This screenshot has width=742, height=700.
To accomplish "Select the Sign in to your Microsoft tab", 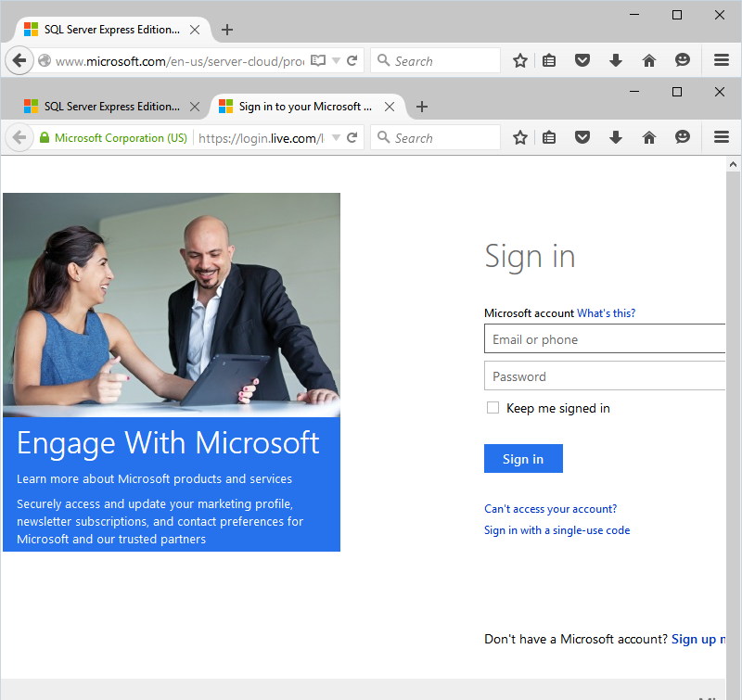I will [307, 107].
